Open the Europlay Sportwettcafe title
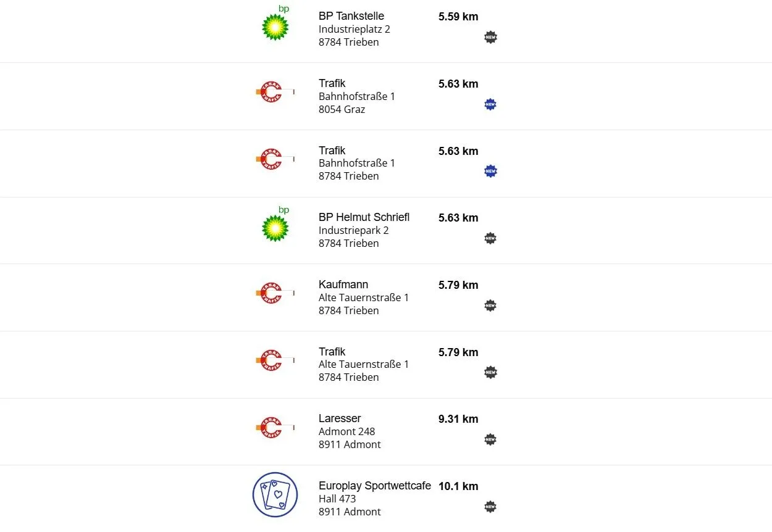 click(x=374, y=486)
